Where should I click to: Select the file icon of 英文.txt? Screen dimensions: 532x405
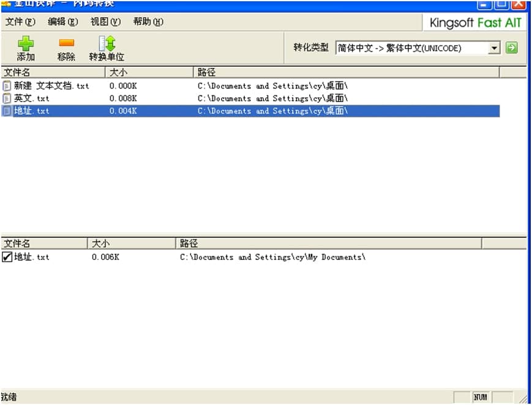[7, 98]
